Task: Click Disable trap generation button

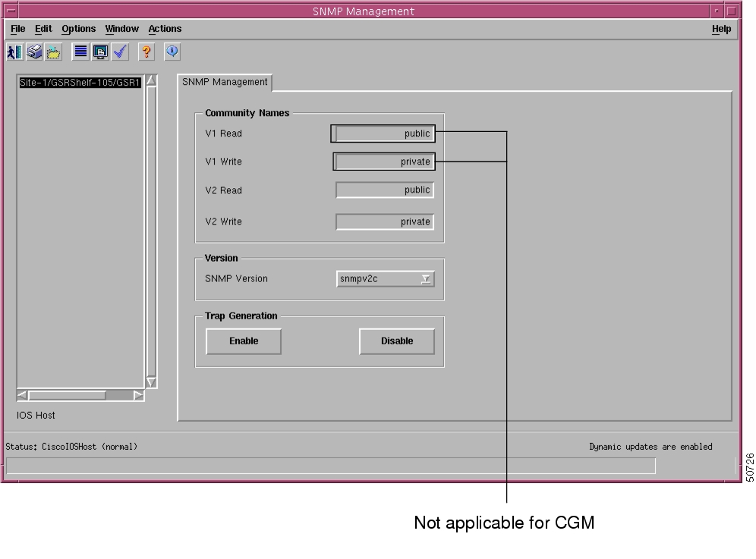Action: pos(397,341)
